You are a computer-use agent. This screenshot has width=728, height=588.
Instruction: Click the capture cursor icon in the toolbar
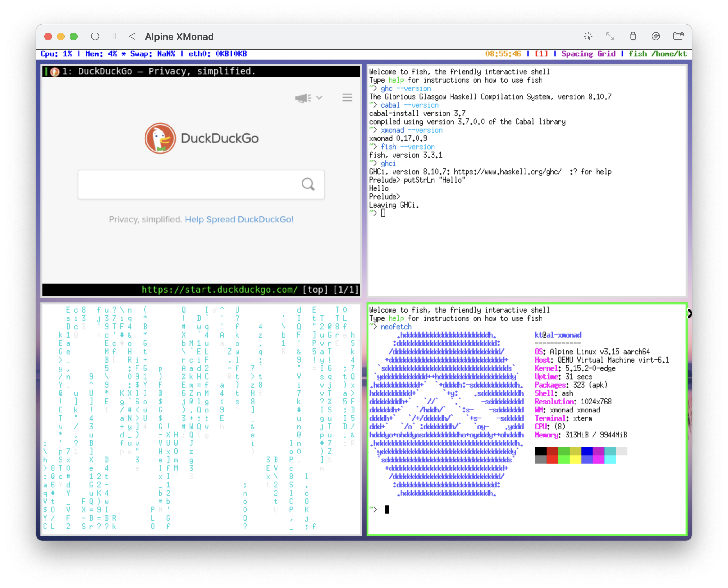click(588, 36)
